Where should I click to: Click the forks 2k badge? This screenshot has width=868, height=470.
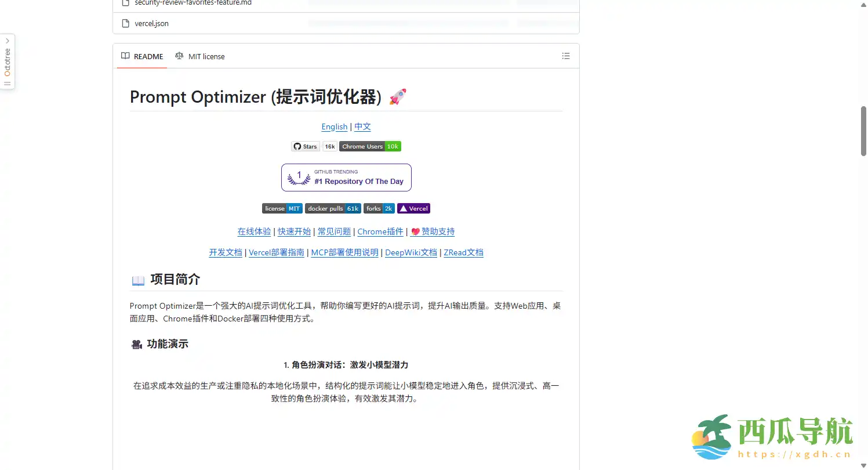tap(379, 208)
